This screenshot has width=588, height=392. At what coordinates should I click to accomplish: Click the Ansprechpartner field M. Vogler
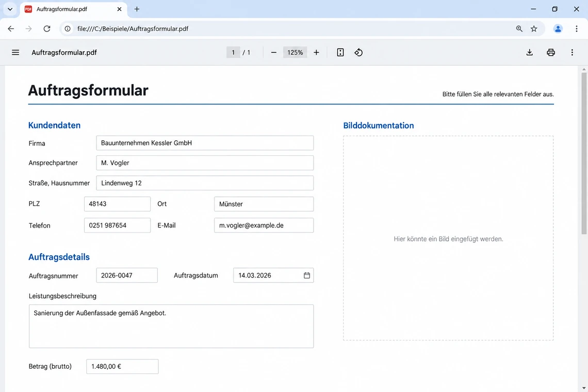click(x=205, y=163)
